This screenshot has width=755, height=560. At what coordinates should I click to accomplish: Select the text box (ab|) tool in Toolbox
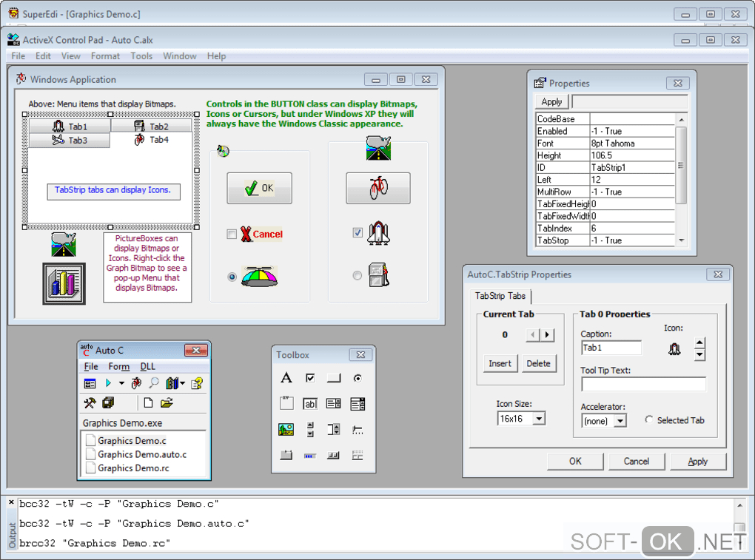click(x=310, y=404)
